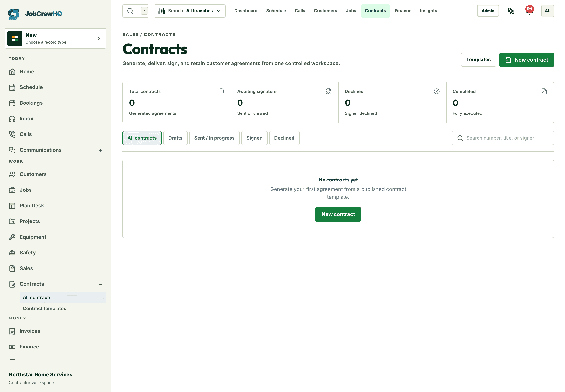Click the Invoices receipt icon
Viewport: 565px width, 392px height.
point(12,331)
